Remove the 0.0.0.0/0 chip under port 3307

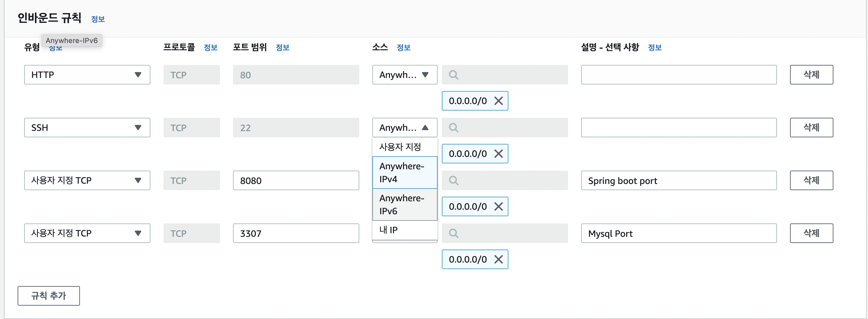pos(498,259)
